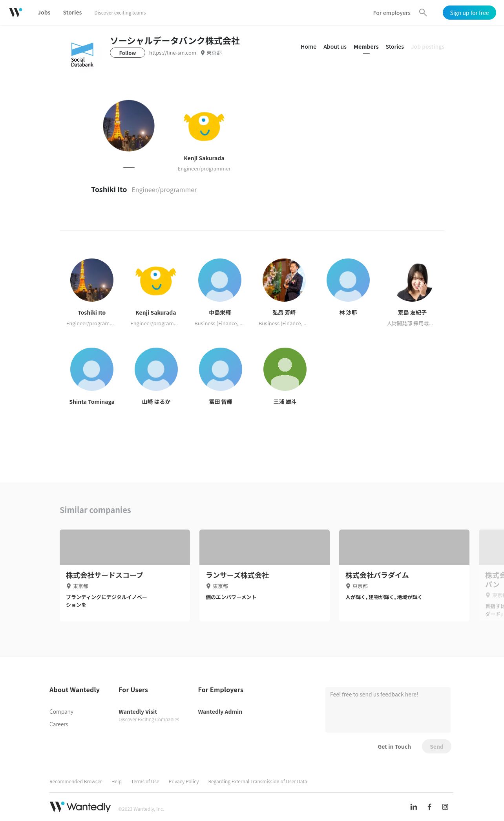Open Toshiki Ito avatar in members grid
504x821 pixels.
(92, 280)
